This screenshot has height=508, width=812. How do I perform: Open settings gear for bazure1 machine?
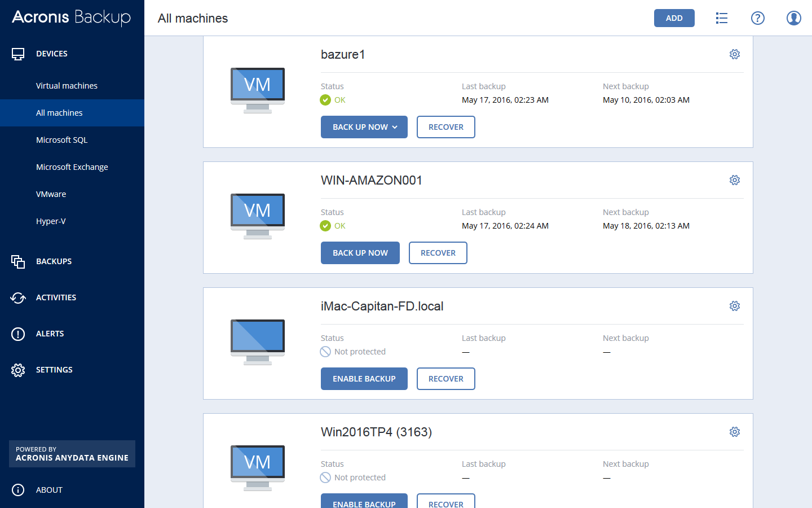(x=734, y=54)
